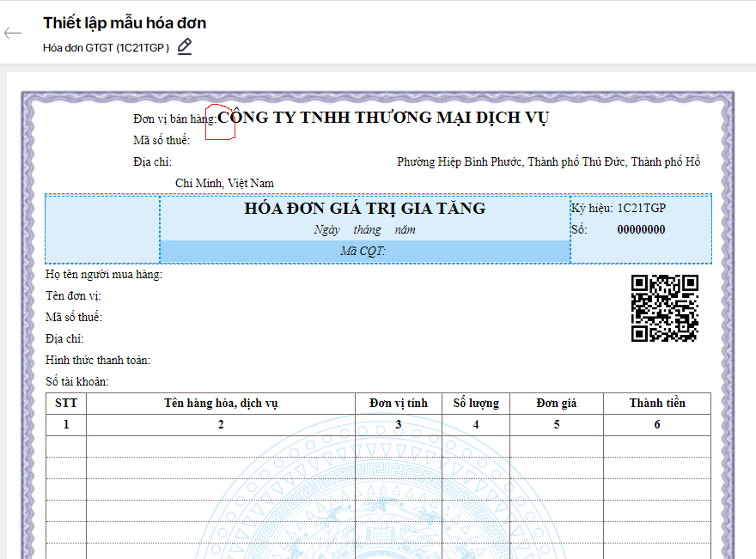
Task: Click the 'STT' column header
Action: (x=66, y=403)
